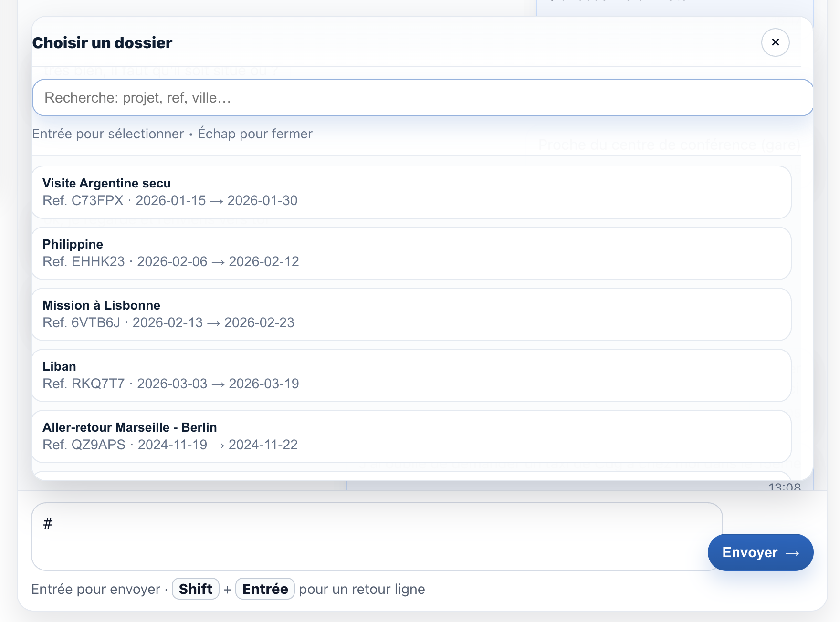Click the 'Choisir un dossier' dialog title

[x=102, y=42]
